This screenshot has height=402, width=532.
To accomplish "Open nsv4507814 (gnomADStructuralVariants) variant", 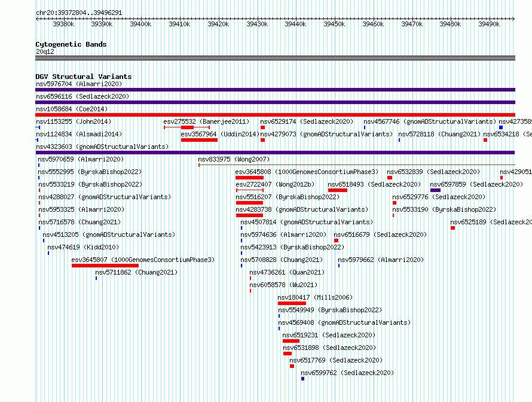I will (307, 222).
